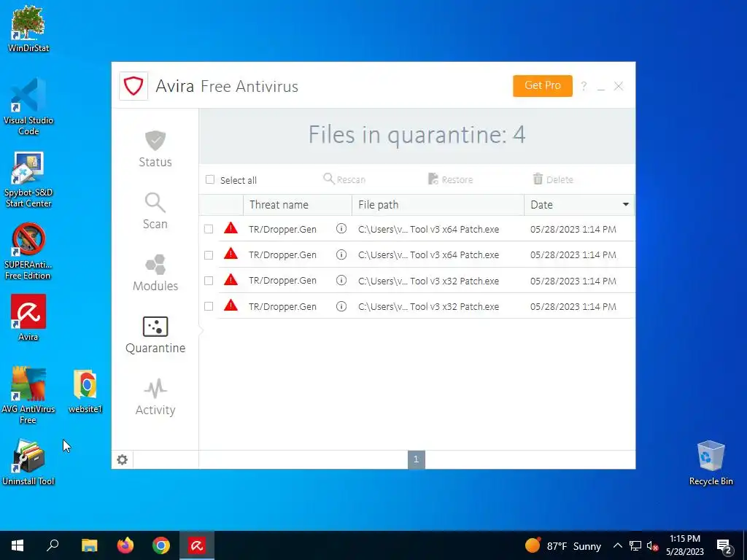747x560 pixels.
Task: Show hidden system tray icons
Action: [x=617, y=545]
